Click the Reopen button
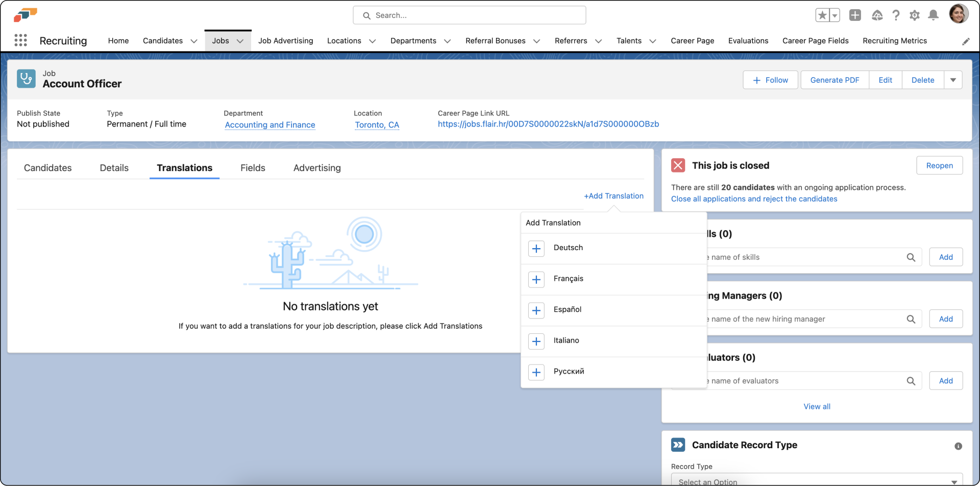The width and height of the screenshot is (980, 486). 939,165
